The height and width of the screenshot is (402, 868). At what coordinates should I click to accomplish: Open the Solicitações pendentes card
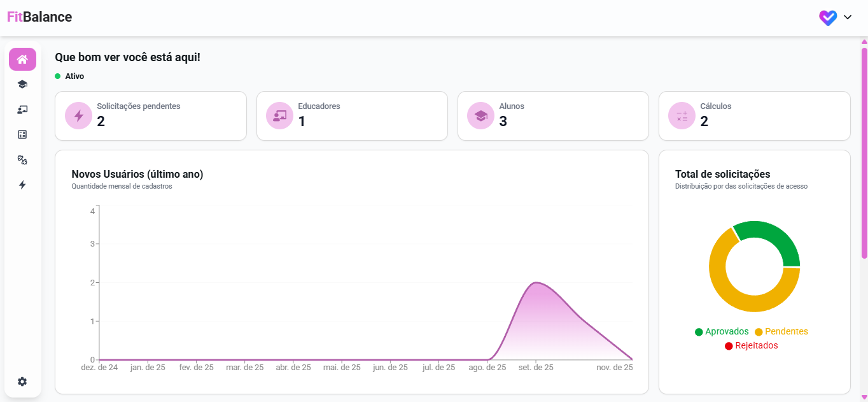[x=151, y=116]
